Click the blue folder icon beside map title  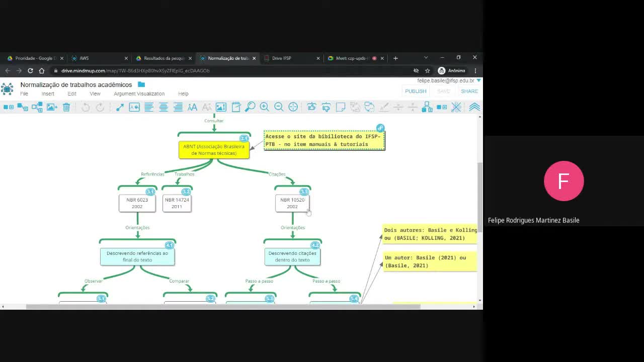(141, 84)
